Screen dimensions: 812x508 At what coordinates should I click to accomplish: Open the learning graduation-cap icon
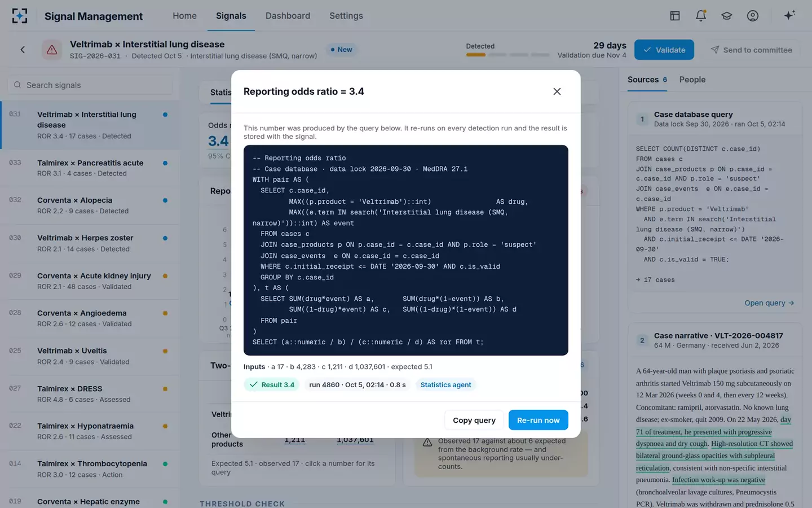(x=727, y=16)
